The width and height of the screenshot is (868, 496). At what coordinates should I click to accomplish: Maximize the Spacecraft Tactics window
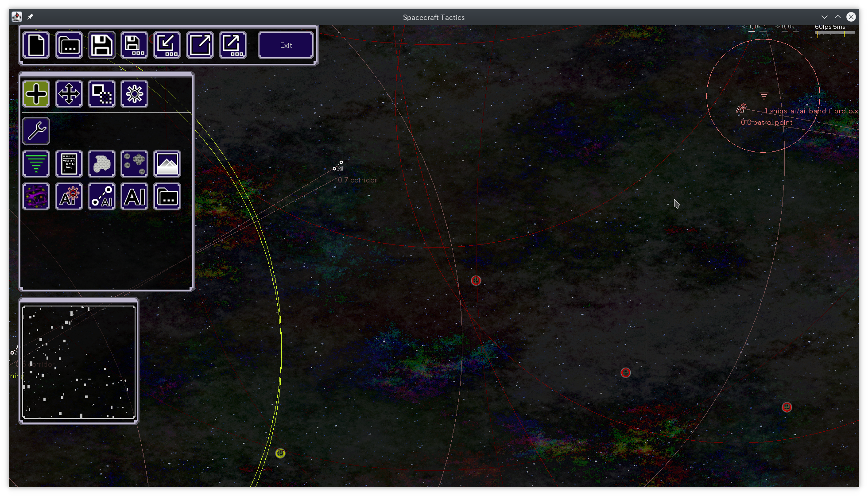838,17
